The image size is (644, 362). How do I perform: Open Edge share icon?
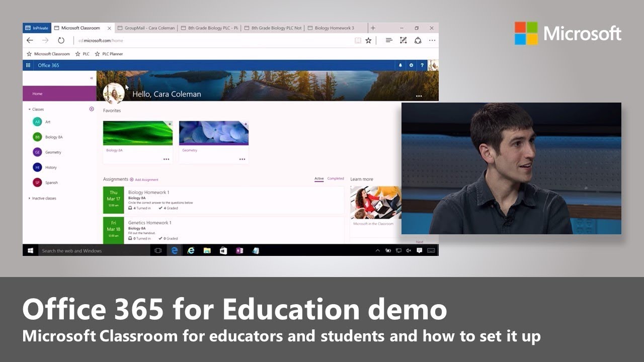click(418, 40)
